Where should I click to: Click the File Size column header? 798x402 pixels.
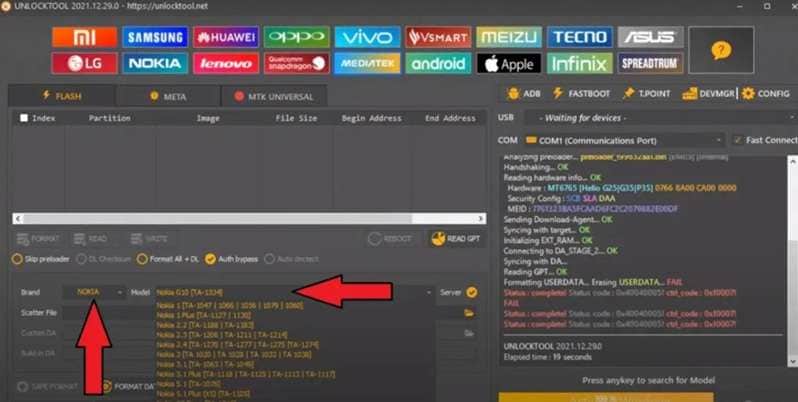click(x=296, y=118)
